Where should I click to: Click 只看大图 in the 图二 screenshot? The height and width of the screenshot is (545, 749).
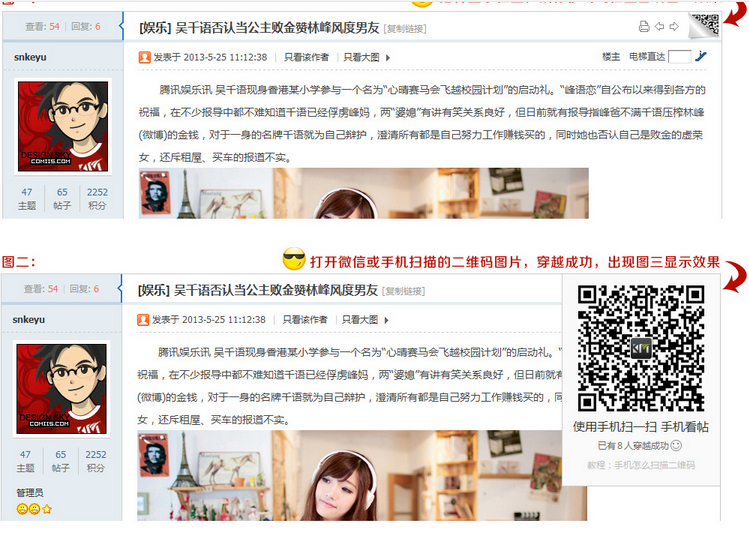360,320
